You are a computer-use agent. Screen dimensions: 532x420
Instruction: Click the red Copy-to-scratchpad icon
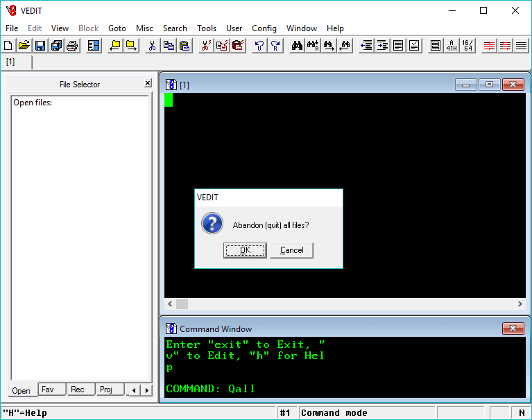tap(222, 46)
